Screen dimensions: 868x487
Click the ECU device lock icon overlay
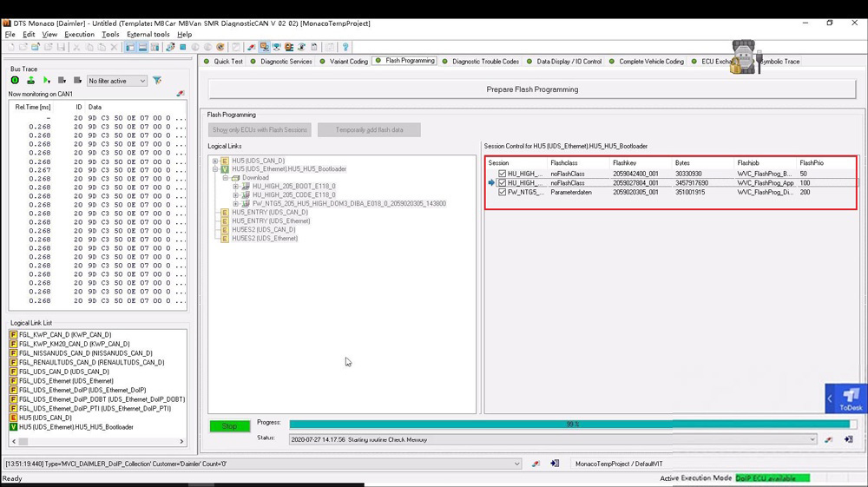[x=745, y=57]
